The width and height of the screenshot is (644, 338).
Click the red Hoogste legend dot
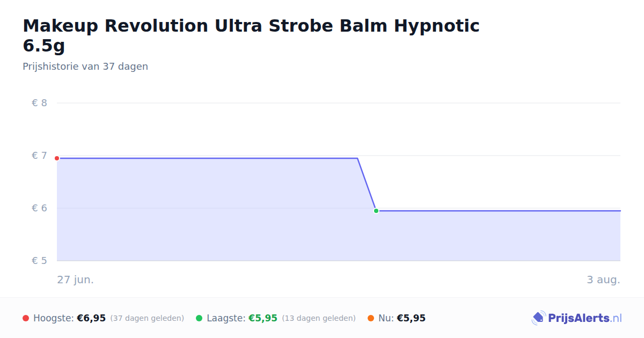(26, 318)
